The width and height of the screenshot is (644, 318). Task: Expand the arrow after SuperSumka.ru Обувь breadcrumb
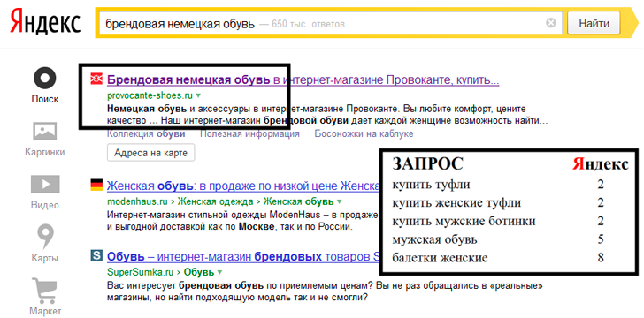[219, 272]
